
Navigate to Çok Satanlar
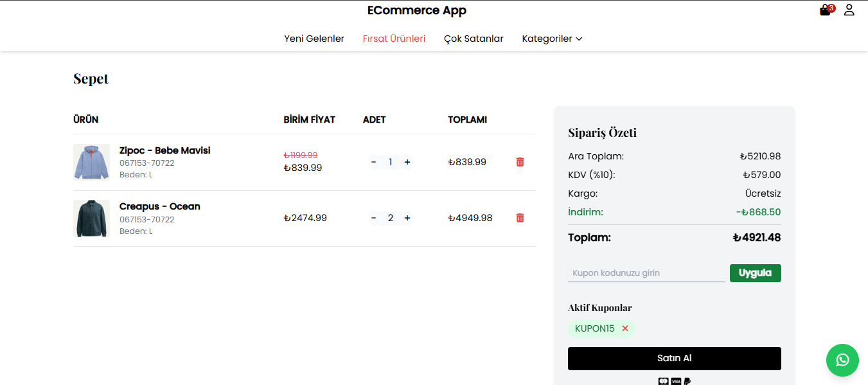pos(474,39)
